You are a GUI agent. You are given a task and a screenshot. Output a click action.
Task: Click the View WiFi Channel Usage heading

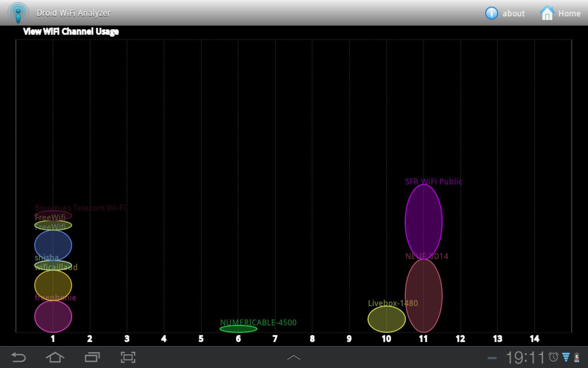click(x=71, y=31)
